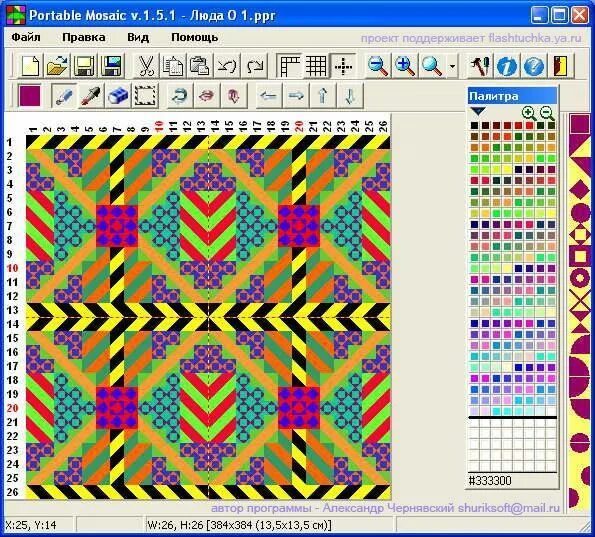The width and height of the screenshot is (595, 537).
Task: Cut selection with the scissors icon
Action: pyautogui.click(x=146, y=66)
